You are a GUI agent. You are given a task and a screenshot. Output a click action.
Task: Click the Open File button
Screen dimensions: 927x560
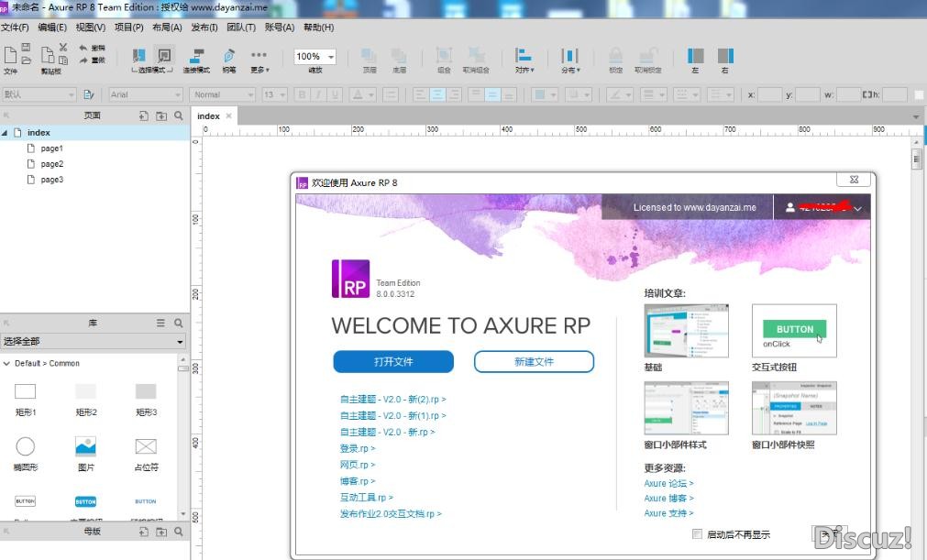point(393,361)
